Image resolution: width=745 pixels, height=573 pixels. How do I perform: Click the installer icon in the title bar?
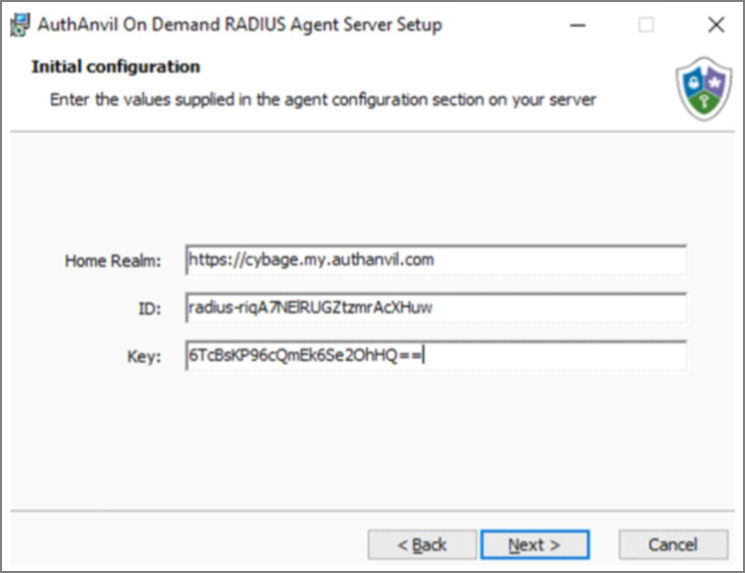(x=20, y=24)
